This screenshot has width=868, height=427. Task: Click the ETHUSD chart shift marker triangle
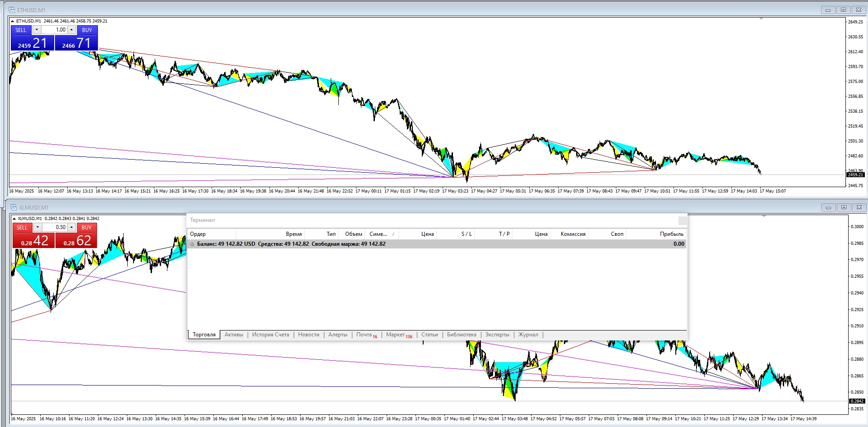pos(761,19)
